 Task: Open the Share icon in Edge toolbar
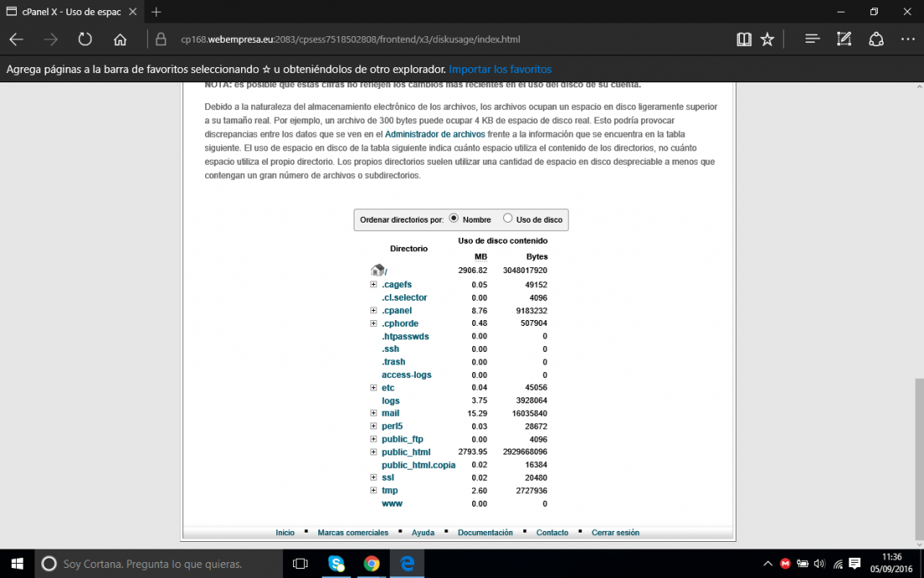pyautogui.click(x=876, y=39)
